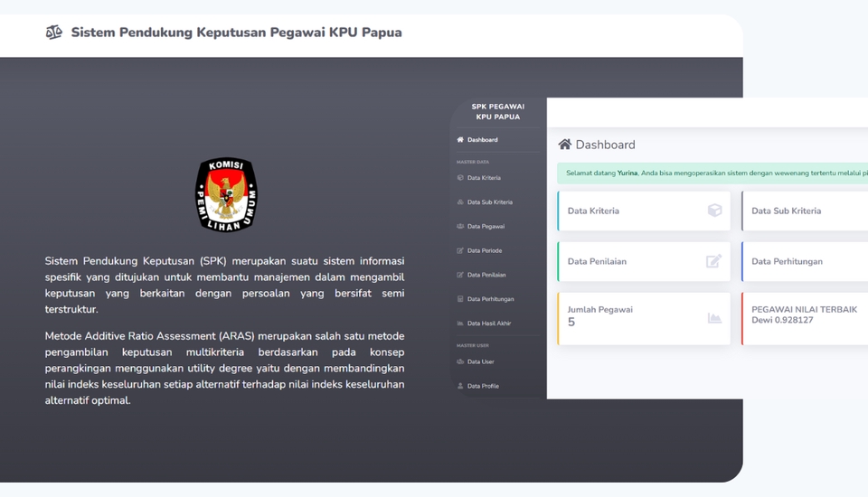Image resolution: width=868 pixels, height=497 pixels.
Task: Click the KPU Komisi Pemilihan Umum emblem
Action: point(226,194)
